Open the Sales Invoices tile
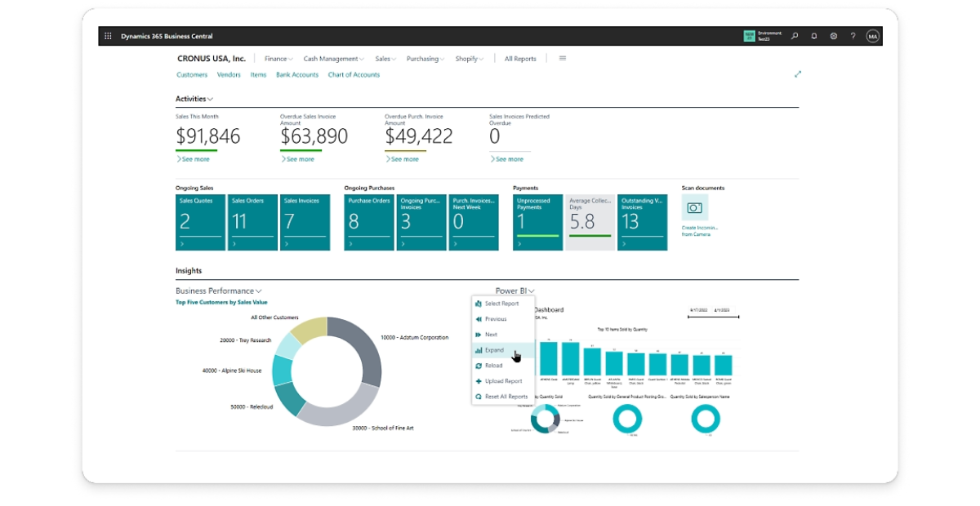980x506 pixels. [x=305, y=222]
